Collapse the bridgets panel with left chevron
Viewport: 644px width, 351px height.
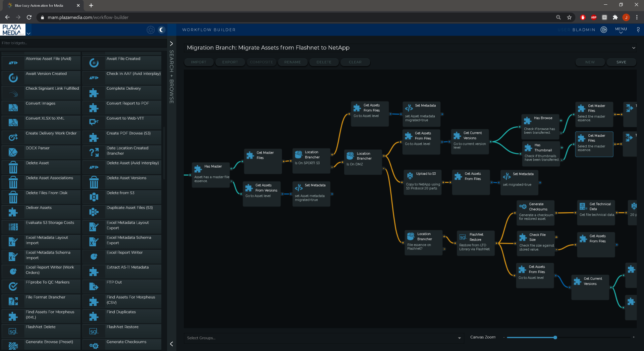(171, 344)
